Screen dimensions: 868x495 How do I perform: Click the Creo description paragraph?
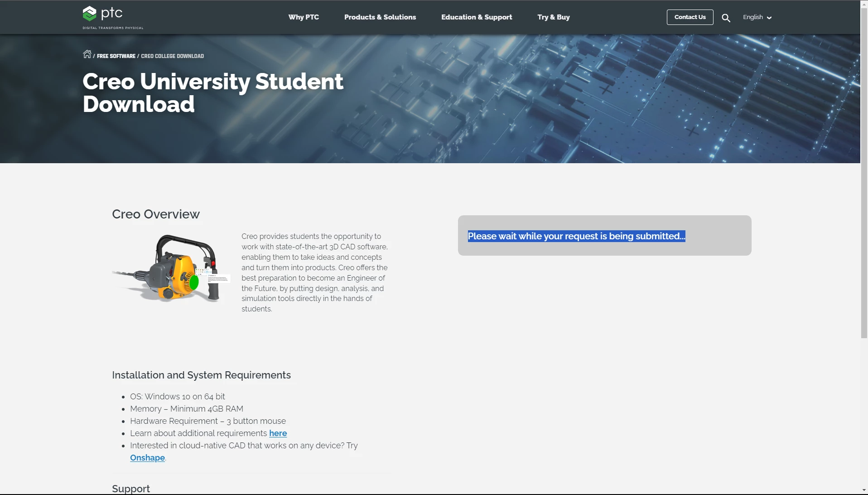[x=314, y=273]
